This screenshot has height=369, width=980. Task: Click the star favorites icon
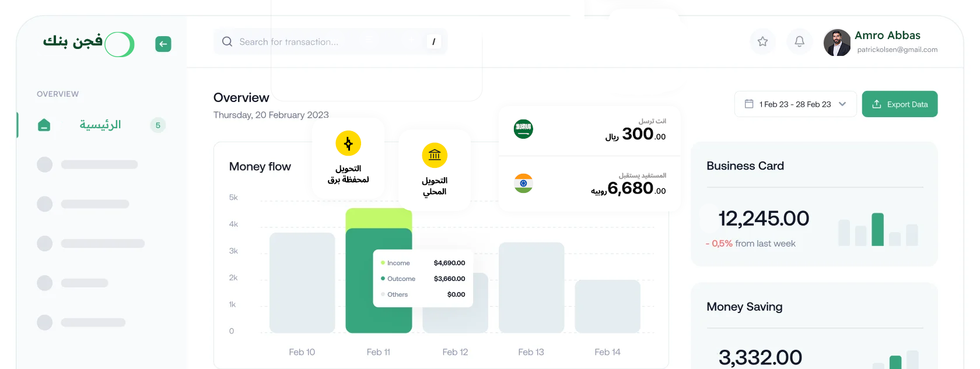[x=762, y=41]
